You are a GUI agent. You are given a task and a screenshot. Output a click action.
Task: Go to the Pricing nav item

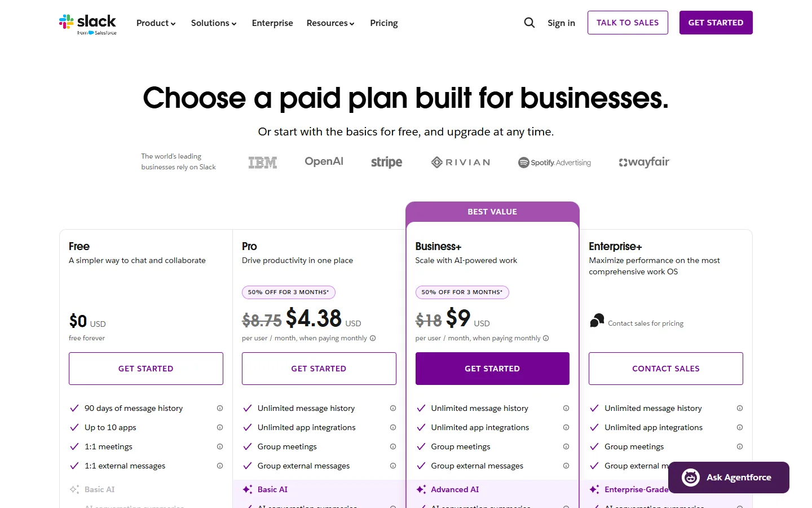click(384, 23)
